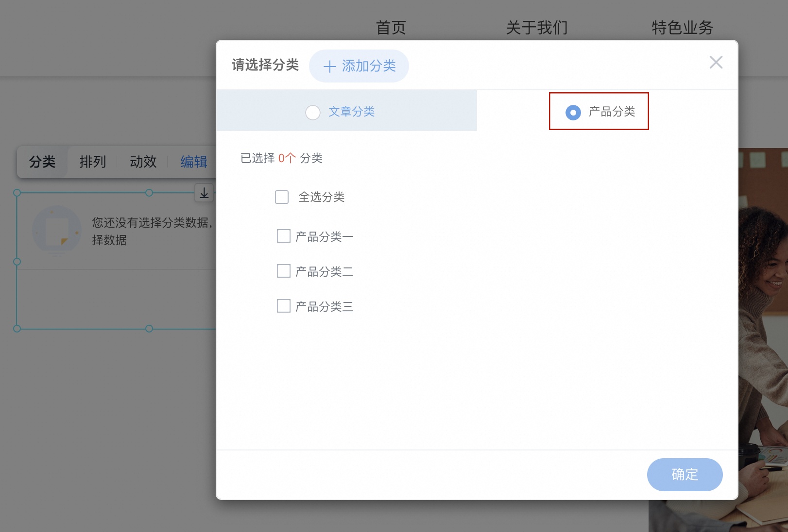This screenshot has height=532, width=788.
Task: Open the 特色业务 menu item
Action: (682, 28)
